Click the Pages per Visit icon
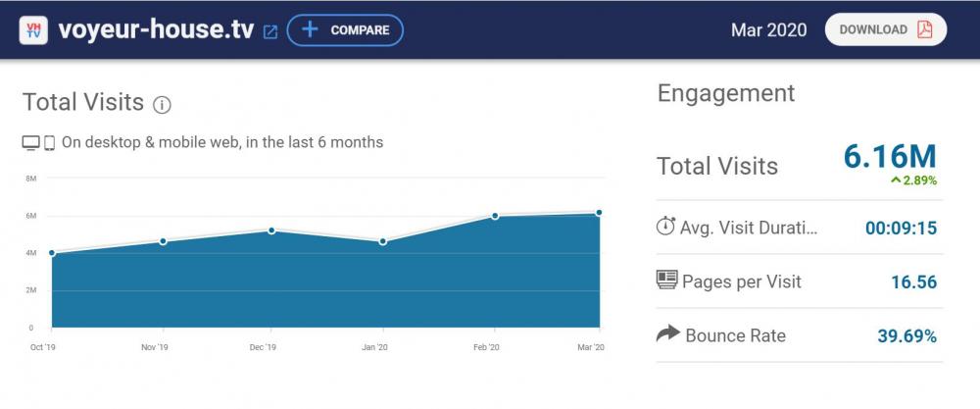The image size is (980, 409). coord(666,281)
